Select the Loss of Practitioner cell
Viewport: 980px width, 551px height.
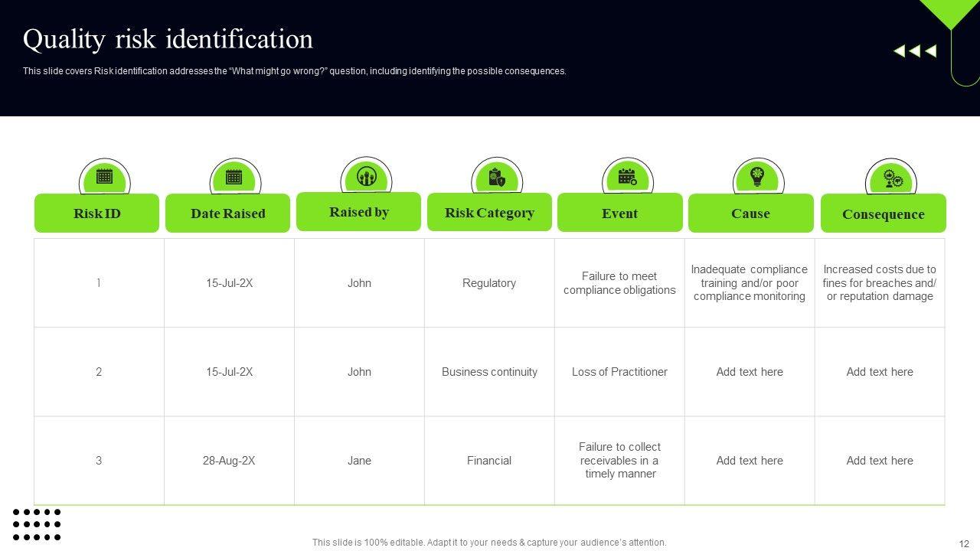click(619, 372)
